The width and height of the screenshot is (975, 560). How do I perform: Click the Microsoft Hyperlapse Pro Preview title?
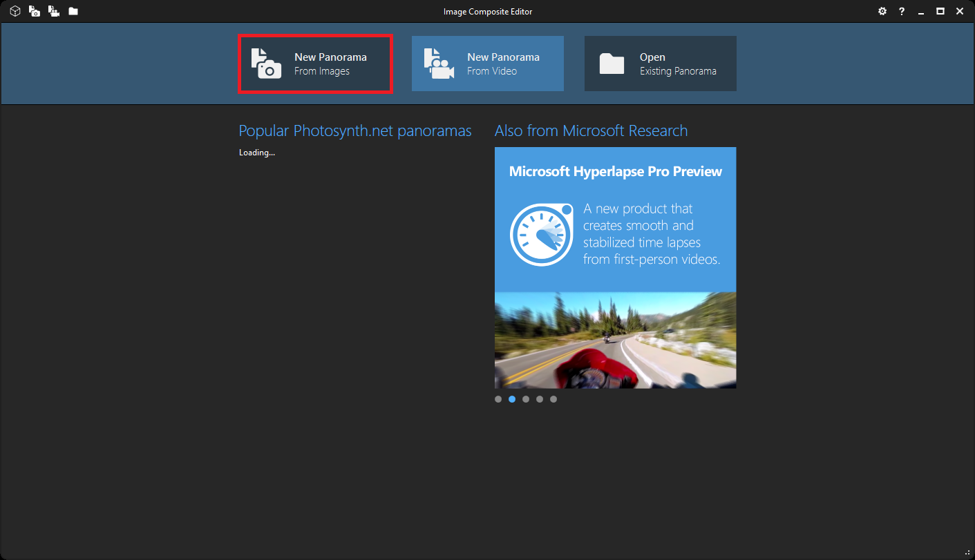point(616,171)
